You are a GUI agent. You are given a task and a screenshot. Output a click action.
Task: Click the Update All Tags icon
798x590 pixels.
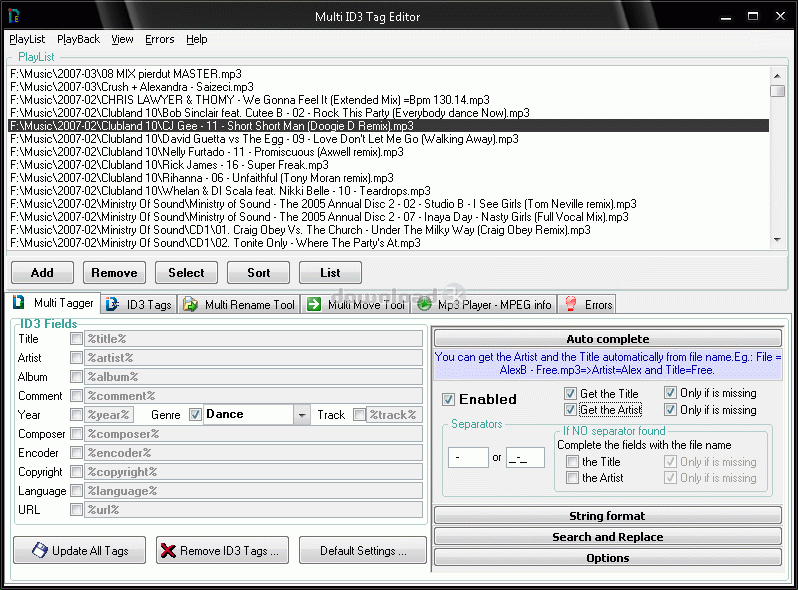click(x=40, y=550)
